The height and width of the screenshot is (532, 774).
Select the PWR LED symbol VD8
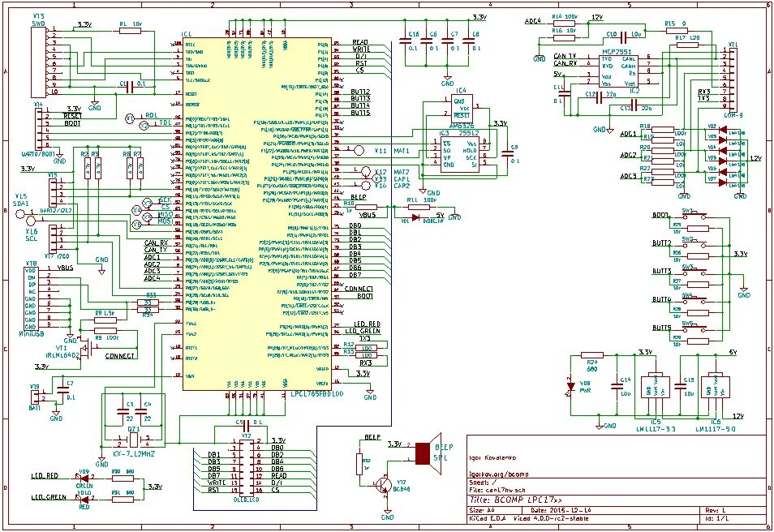click(x=570, y=387)
